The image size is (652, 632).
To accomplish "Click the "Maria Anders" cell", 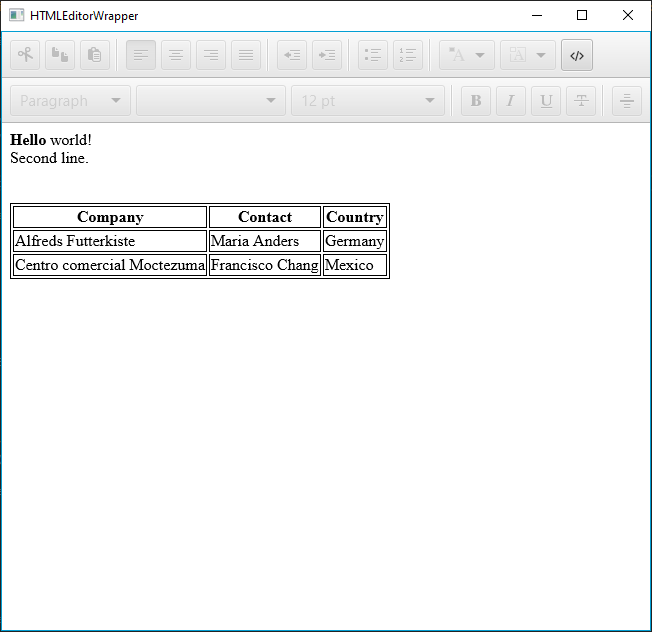I will point(265,241).
